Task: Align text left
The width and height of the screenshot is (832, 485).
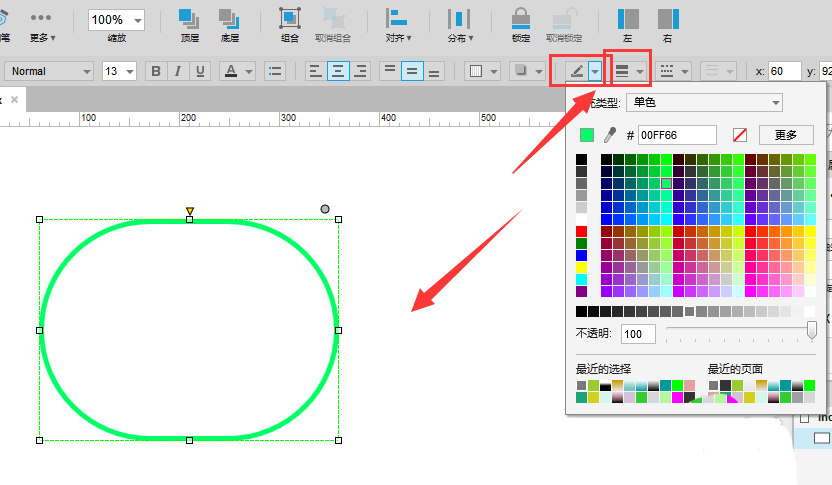Action: 315,71
